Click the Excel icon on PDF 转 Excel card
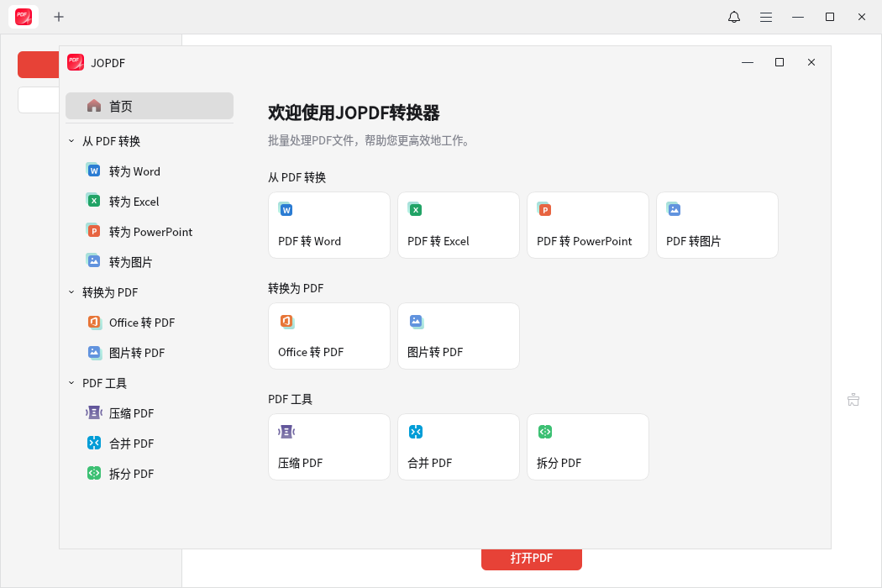The width and height of the screenshot is (882, 588). pos(415,209)
